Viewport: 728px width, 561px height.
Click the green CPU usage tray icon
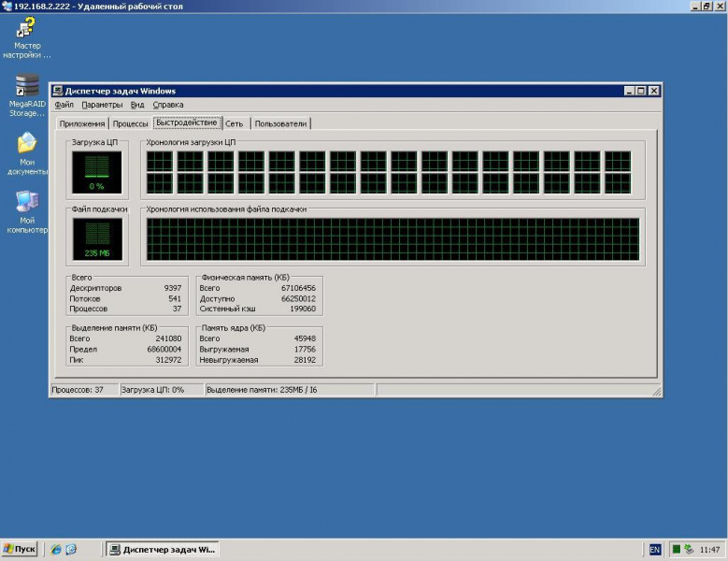point(677,550)
